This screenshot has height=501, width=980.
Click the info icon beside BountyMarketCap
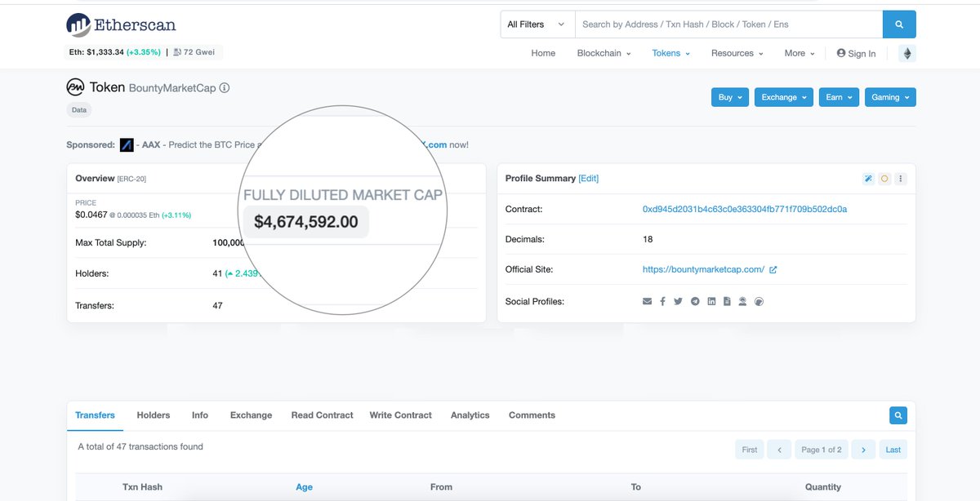225,87
